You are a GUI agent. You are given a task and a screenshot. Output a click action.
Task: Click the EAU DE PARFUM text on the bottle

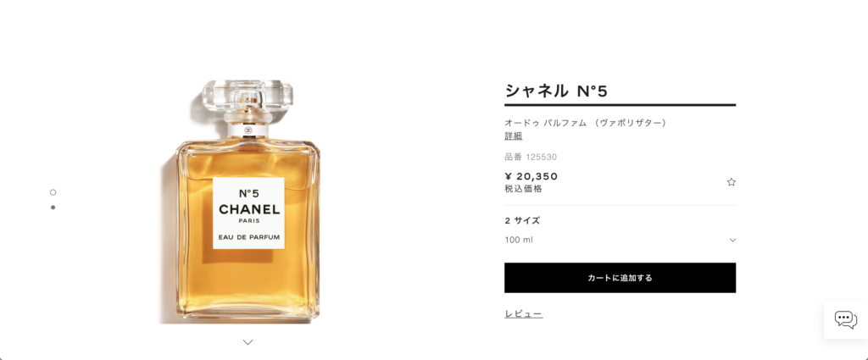click(248, 237)
